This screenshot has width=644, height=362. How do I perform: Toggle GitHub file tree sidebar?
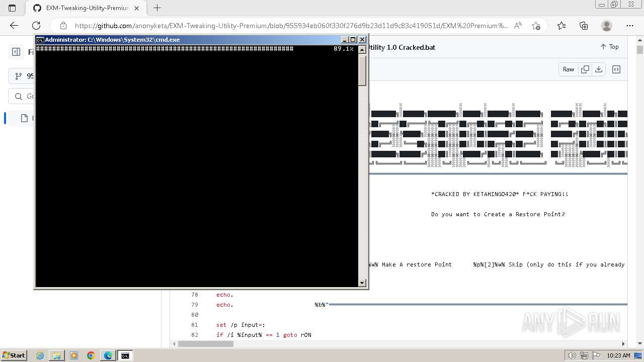coord(16,51)
